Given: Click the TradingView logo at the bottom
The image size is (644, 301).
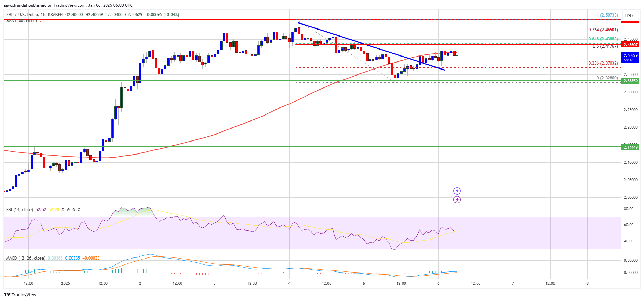Looking at the screenshot, I should (20, 295).
